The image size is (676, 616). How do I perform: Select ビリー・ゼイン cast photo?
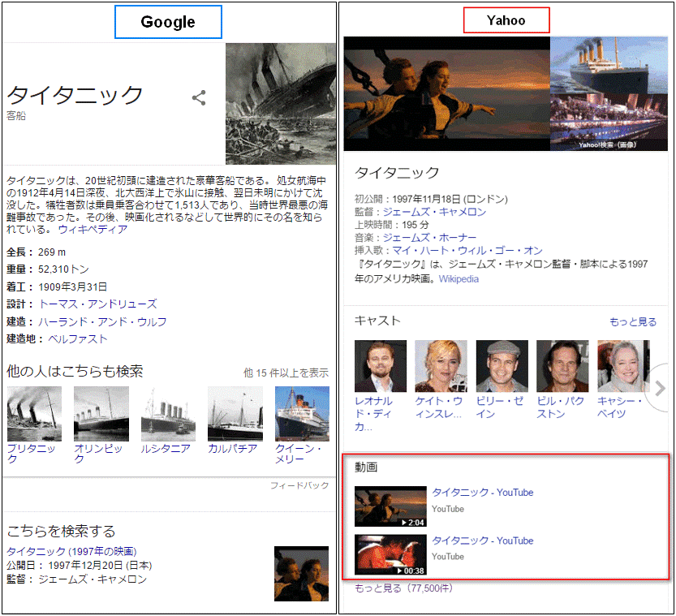[502, 366]
